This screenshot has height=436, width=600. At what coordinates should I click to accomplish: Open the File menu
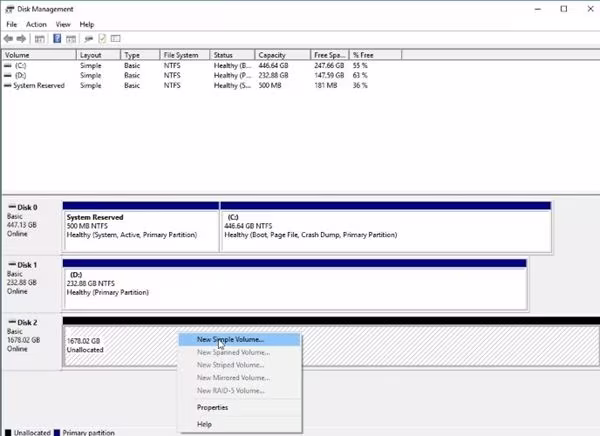pyautogui.click(x=11, y=24)
